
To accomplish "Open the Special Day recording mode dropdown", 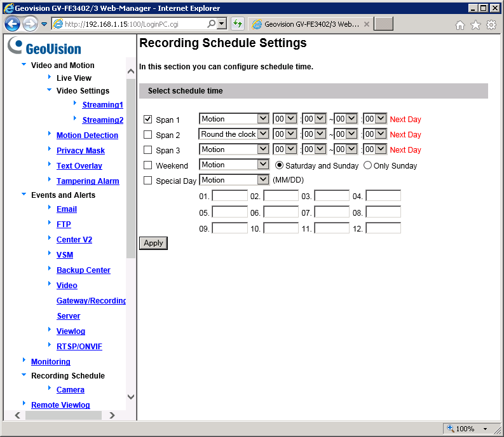I will tap(234, 180).
